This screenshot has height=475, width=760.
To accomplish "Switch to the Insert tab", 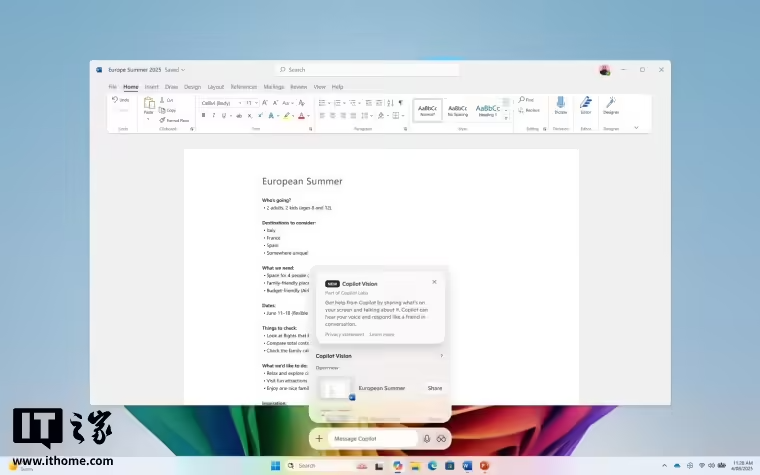I will [151, 87].
